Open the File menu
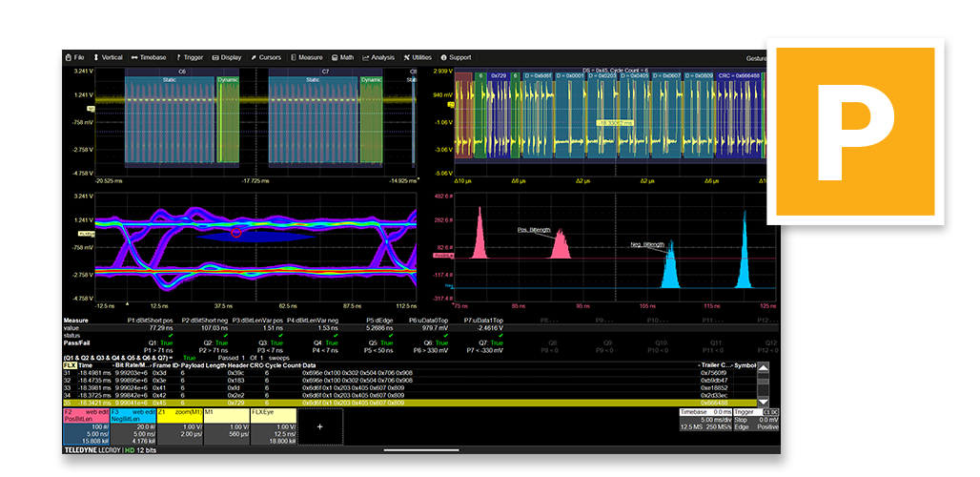980x477 pixels. tap(74, 57)
